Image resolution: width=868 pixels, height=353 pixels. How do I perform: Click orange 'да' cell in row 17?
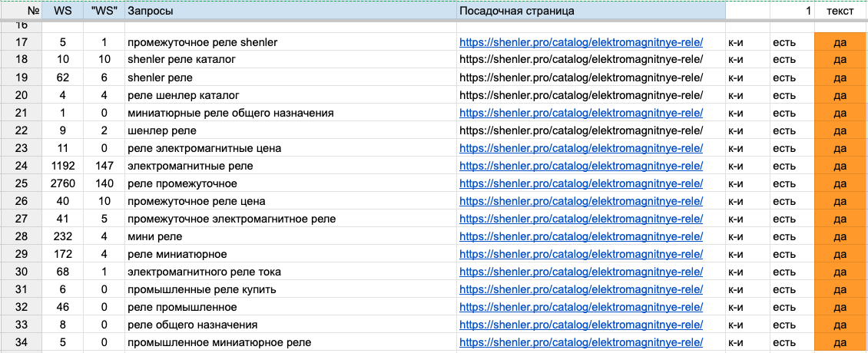pyautogui.click(x=840, y=42)
